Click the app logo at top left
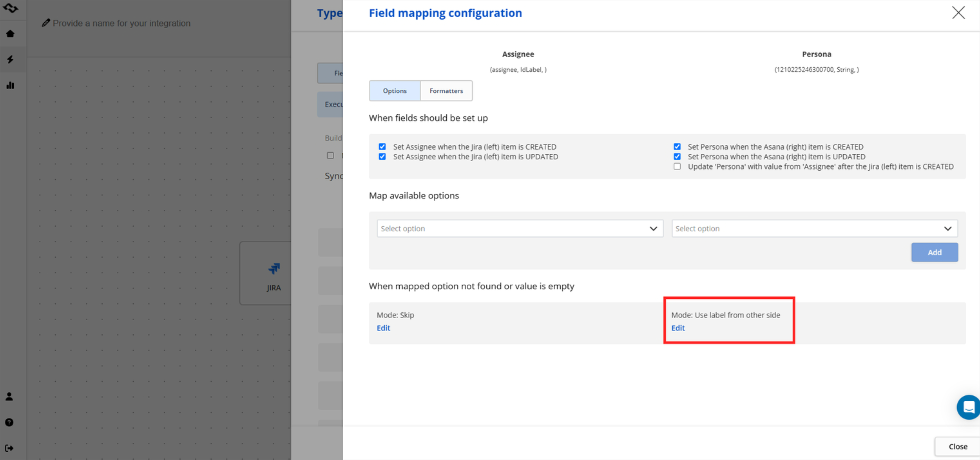 (x=11, y=8)
